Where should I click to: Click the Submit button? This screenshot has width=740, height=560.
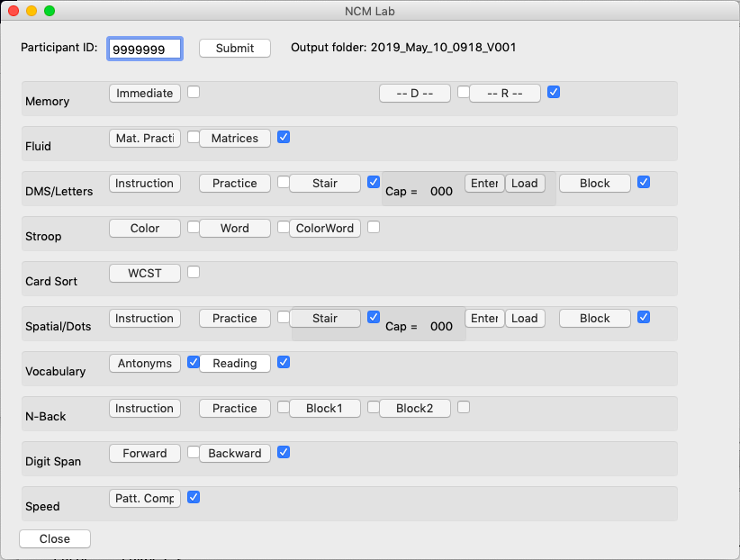235,48
